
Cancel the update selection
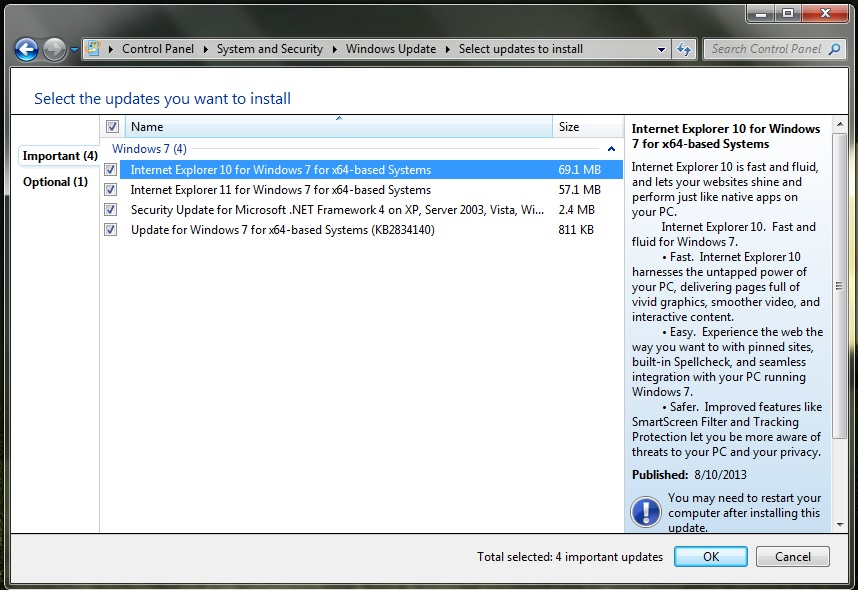click(793, 557)
